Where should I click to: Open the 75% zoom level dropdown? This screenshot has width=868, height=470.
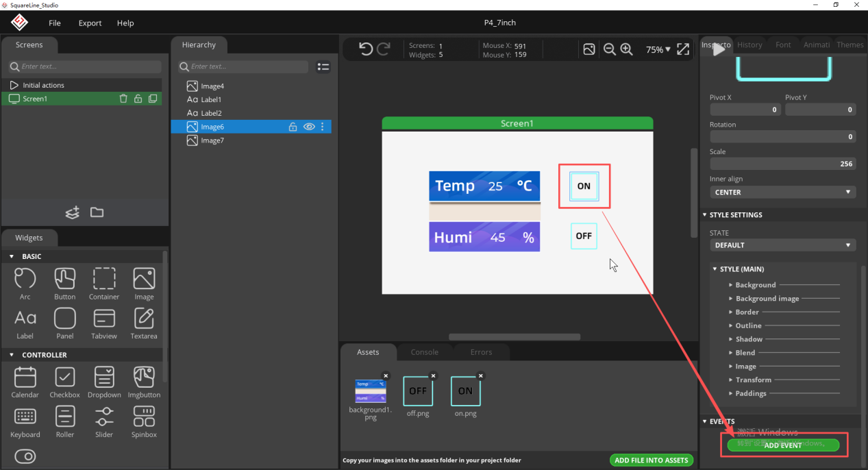click(x=658, y=49)
